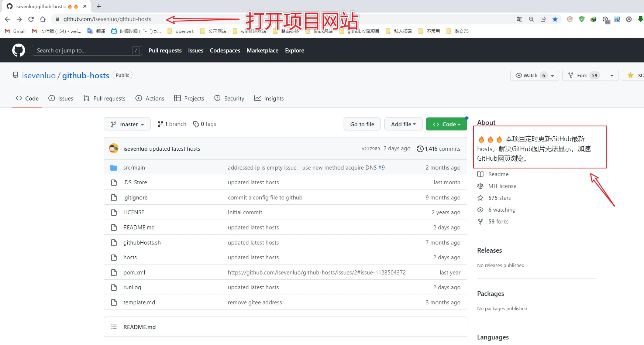Click the file icon beside LICENSE
Screen dimensions: 644x345
114,212
